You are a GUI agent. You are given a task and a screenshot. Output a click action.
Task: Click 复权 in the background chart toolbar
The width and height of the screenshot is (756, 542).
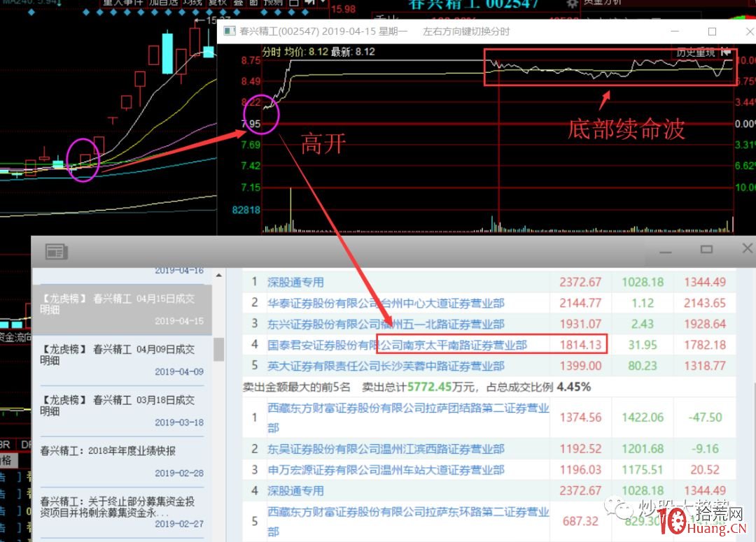[x=217, y=2]
